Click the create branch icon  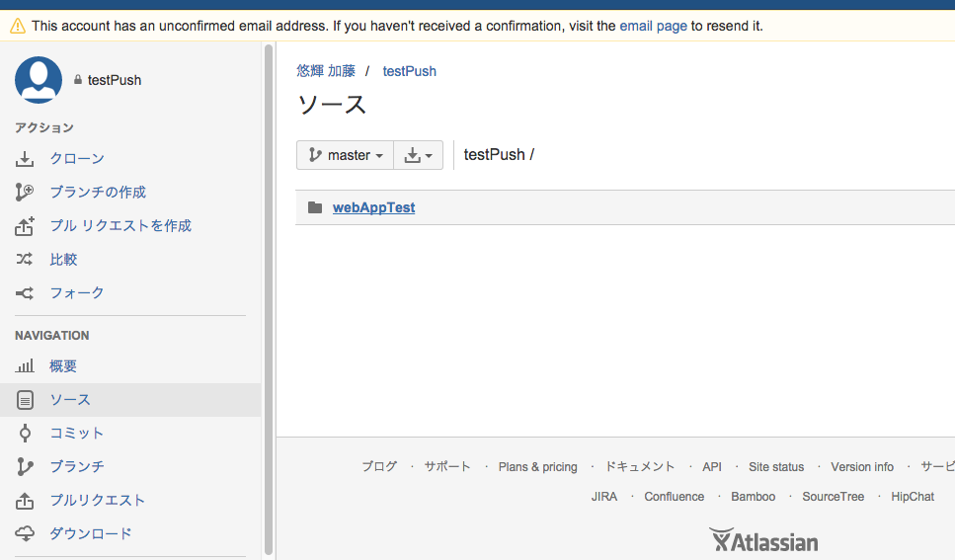25,193
